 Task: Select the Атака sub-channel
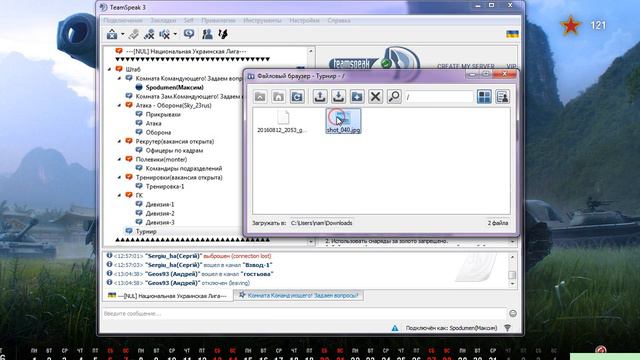[153, 123]
